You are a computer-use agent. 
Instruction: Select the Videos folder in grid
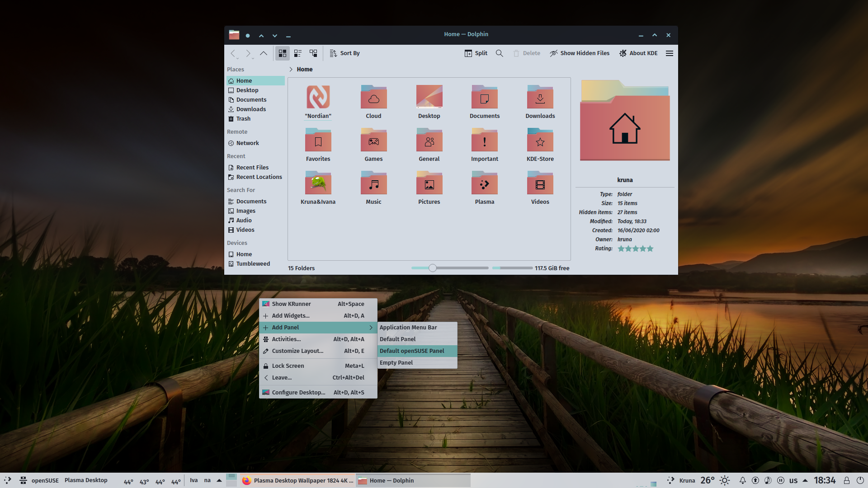540,183
